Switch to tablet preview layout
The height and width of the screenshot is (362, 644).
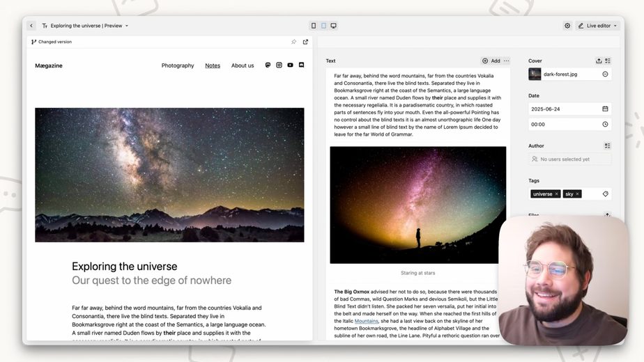click(323, 26)
